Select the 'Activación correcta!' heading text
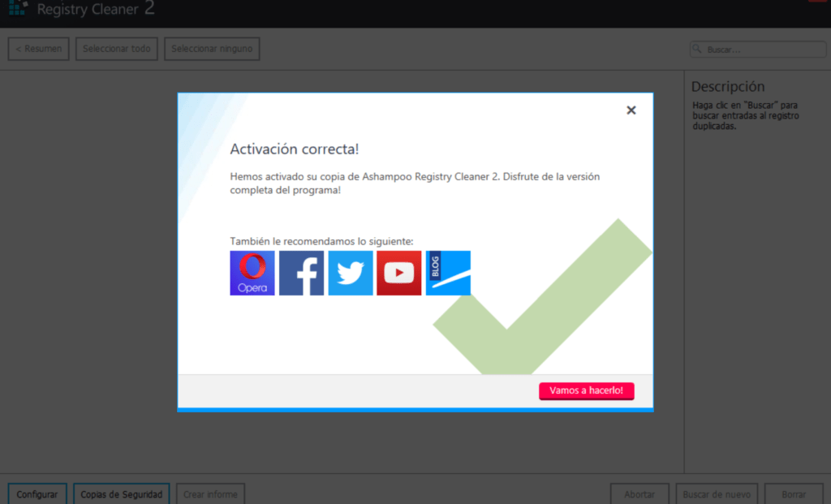Viewport: 831px width, 504px height. pos(294,149)
